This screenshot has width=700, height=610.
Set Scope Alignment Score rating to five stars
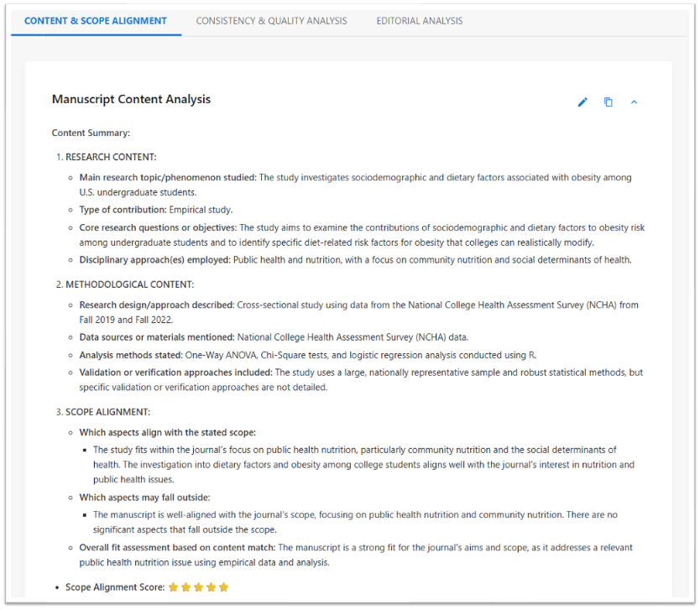point(224,587)
